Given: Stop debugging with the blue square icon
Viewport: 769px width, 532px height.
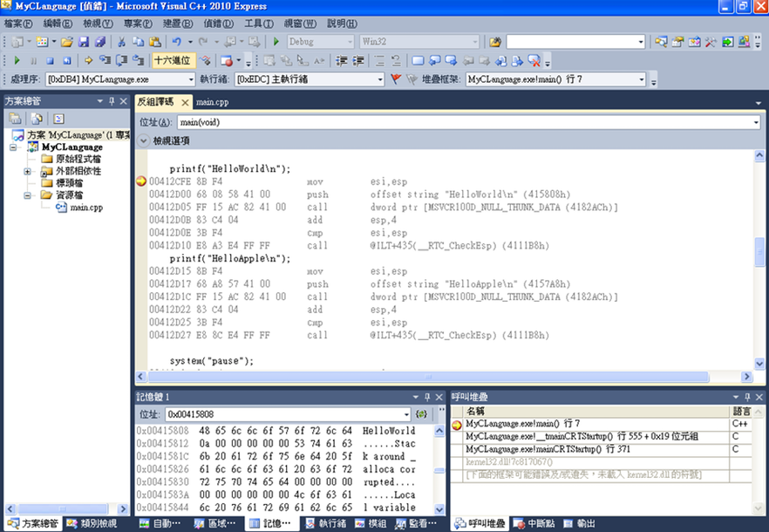Looking at the screenshot, I should [x=50, y=60].
